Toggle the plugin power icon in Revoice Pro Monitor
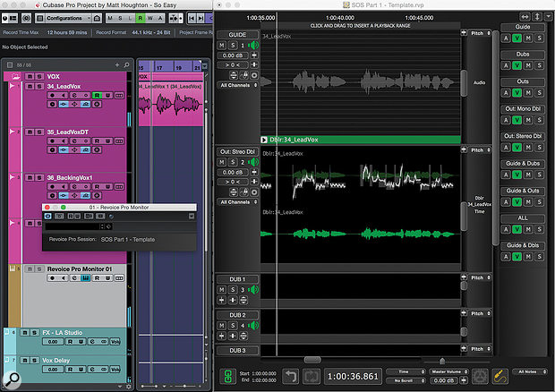This screenshot has width=555, height=392. (47, 217)
